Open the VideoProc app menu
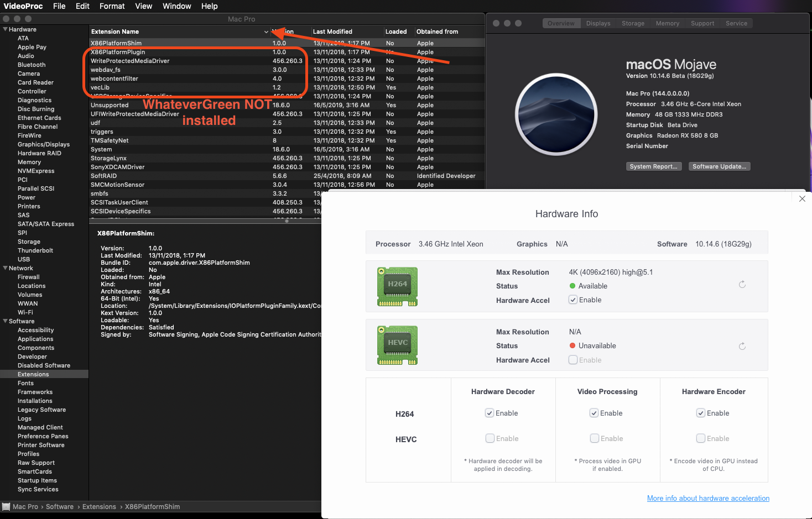Image resolution: width=812 pixels, height=519 pixels. pyautogui.click(x=23, y=6)
